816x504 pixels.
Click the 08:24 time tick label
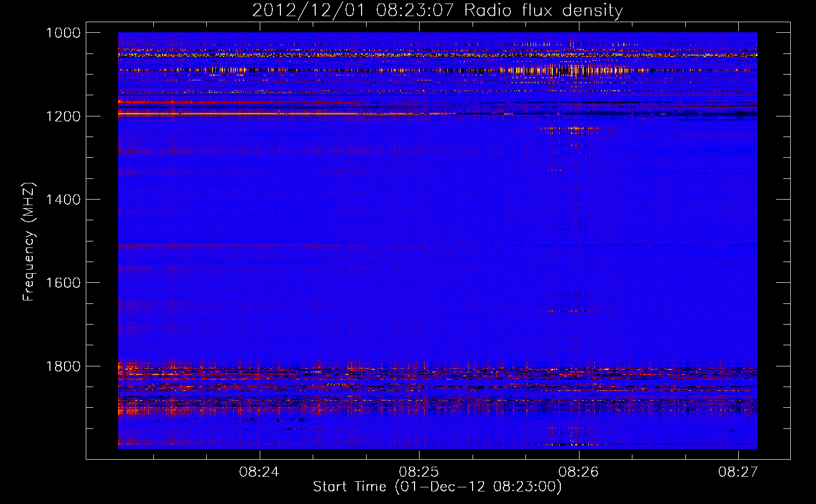tap(259, 472)
